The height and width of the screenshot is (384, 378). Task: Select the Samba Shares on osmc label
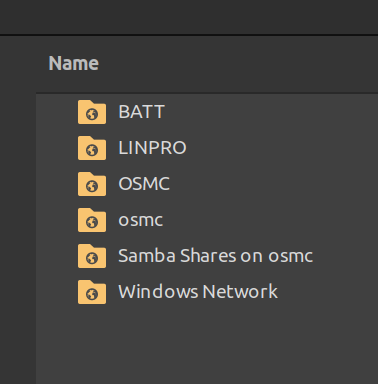216,256
